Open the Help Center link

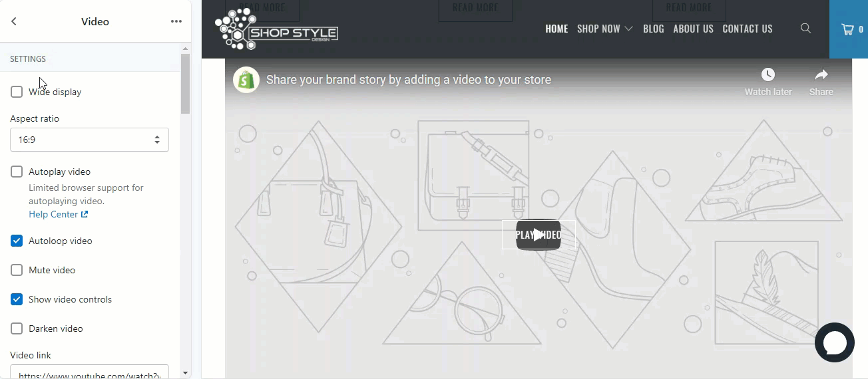(58, 214)
